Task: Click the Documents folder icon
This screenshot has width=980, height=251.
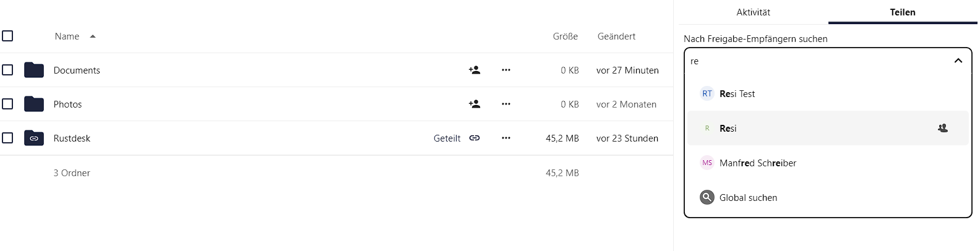Action: (x=34, y=70)
